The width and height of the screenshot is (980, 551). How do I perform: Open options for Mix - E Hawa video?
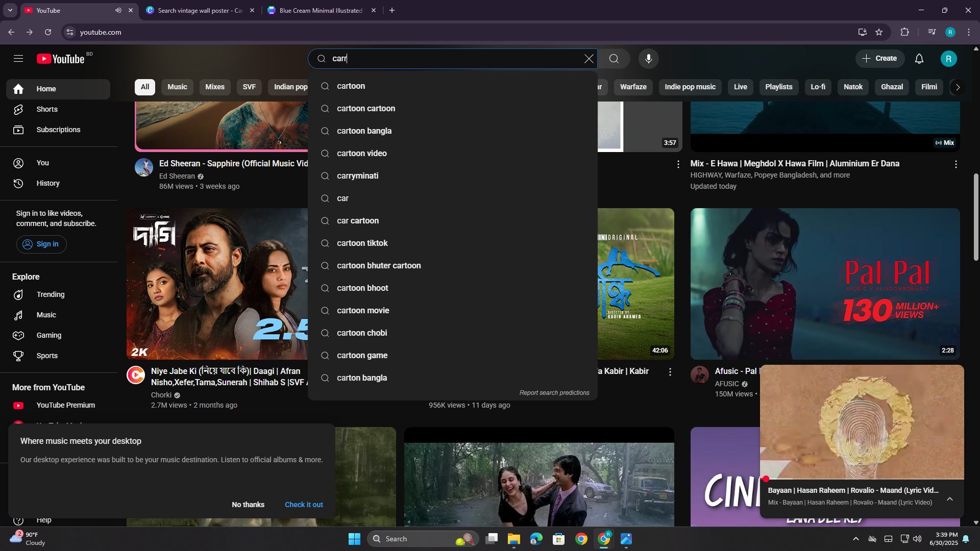955,164
